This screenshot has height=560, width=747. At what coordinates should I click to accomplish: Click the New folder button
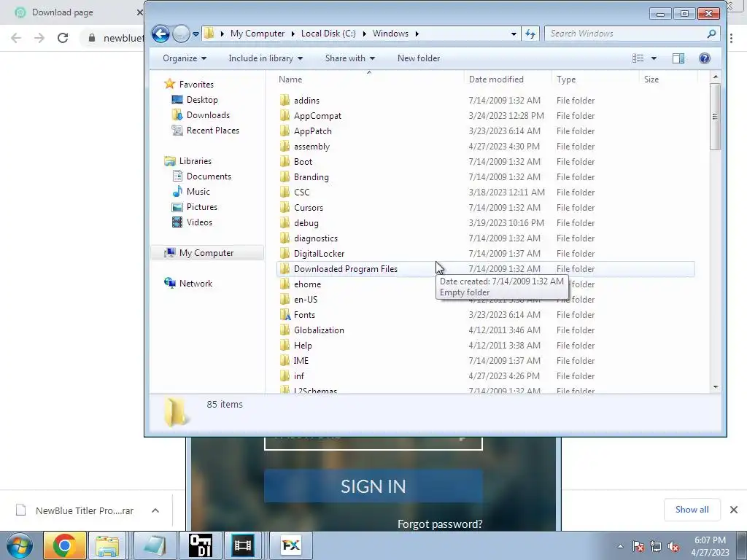pyautogui.click(x=419, y=58)
